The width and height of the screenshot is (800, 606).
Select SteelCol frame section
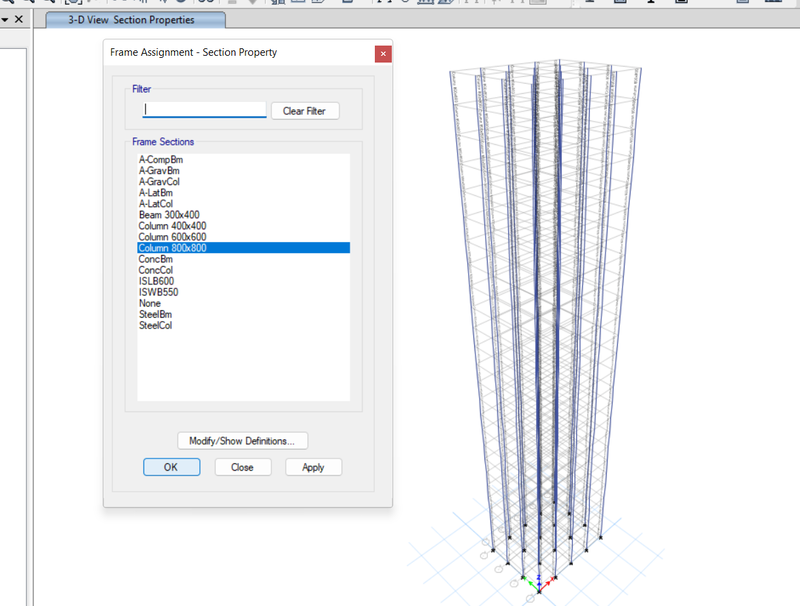pos(243,325)
